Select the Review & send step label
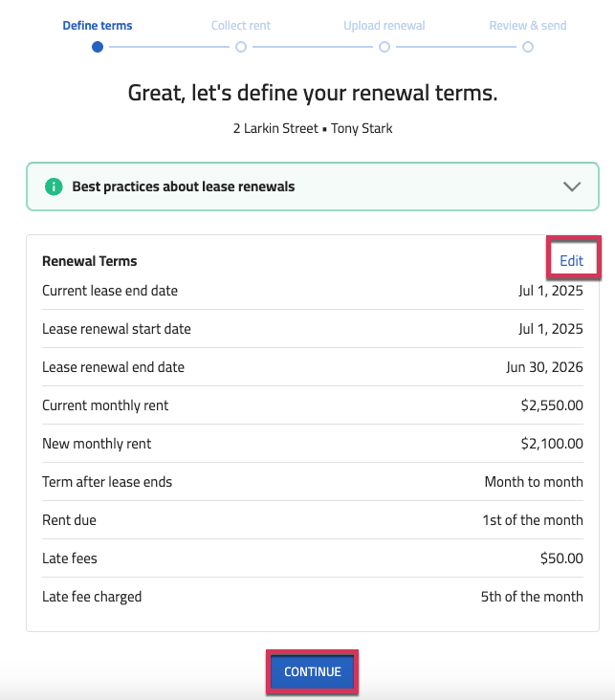Viewport: 615px width, 700px height. [527, 26]
